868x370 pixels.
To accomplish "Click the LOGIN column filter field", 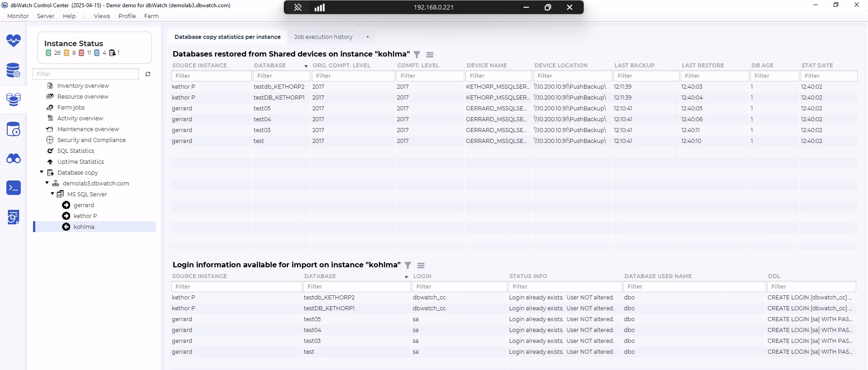I will (459, 287).
